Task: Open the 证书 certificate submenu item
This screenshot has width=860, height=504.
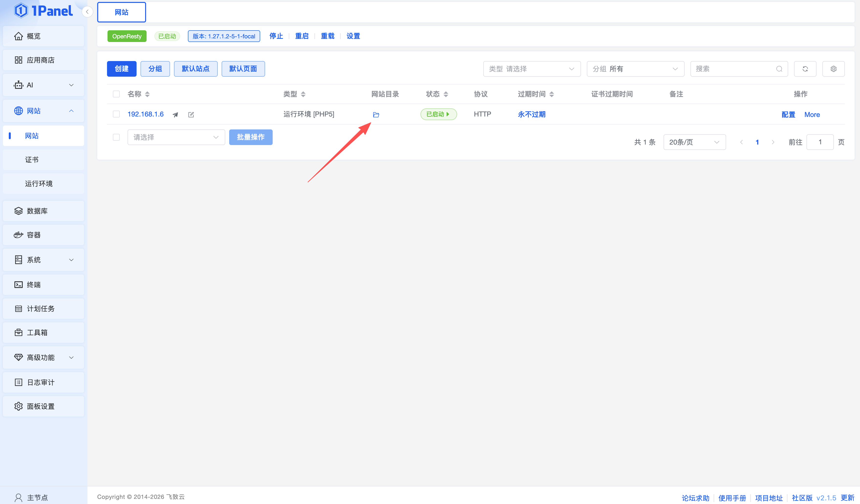Action: [32, 160]
